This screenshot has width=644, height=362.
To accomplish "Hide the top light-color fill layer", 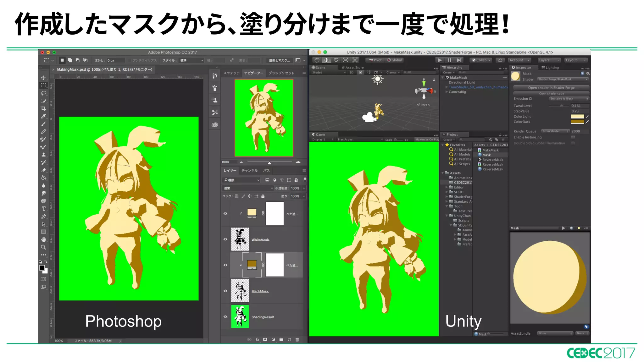I will [x=225, y=214].
